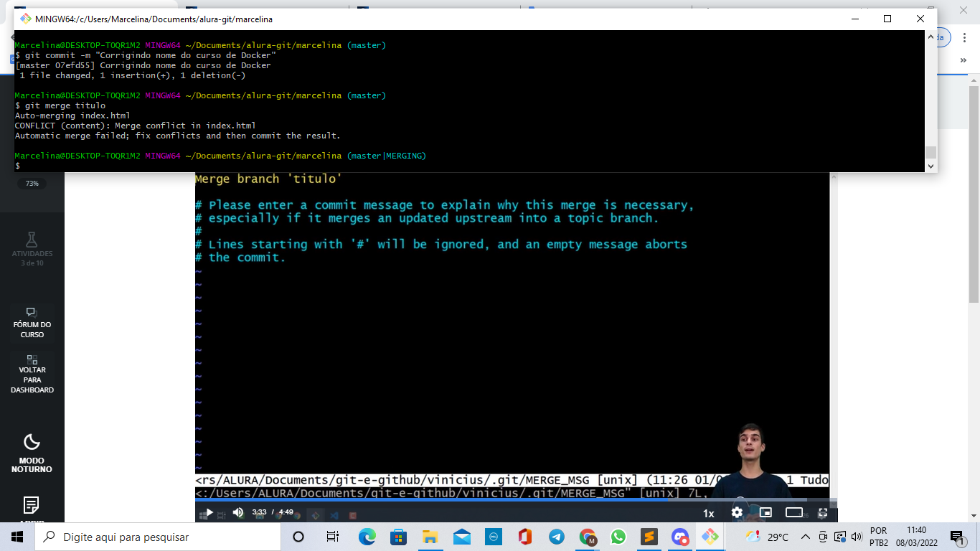Open Fórum do Curso
The height and width of the screenshot is (551, 980).
pos(32,323)
